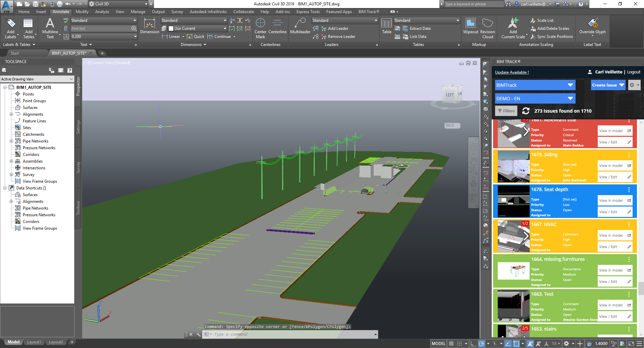This screenshot has height=348, width=644.
Task: Open the Use Current dimension layer dropdown
Action: point(197,28)
